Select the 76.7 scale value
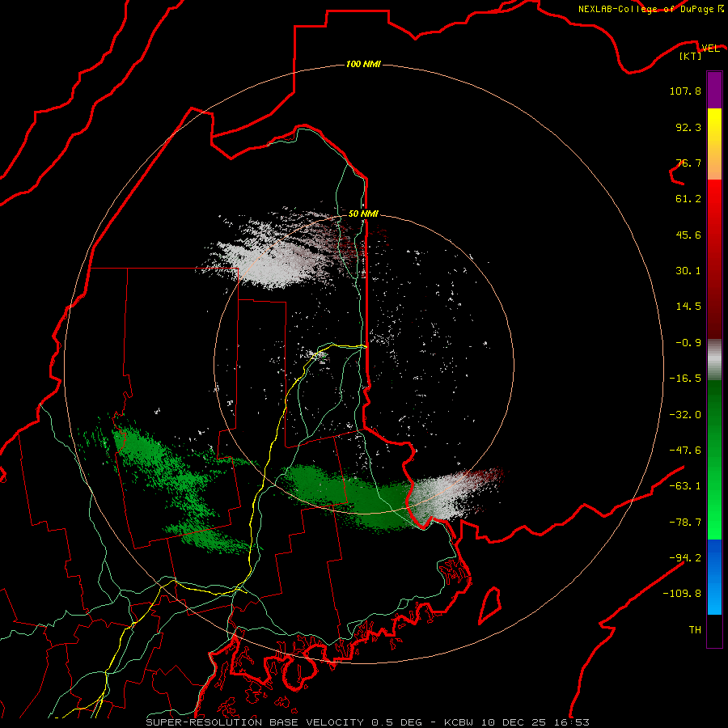This screenshot has width=728, height=728. point(688,163)
